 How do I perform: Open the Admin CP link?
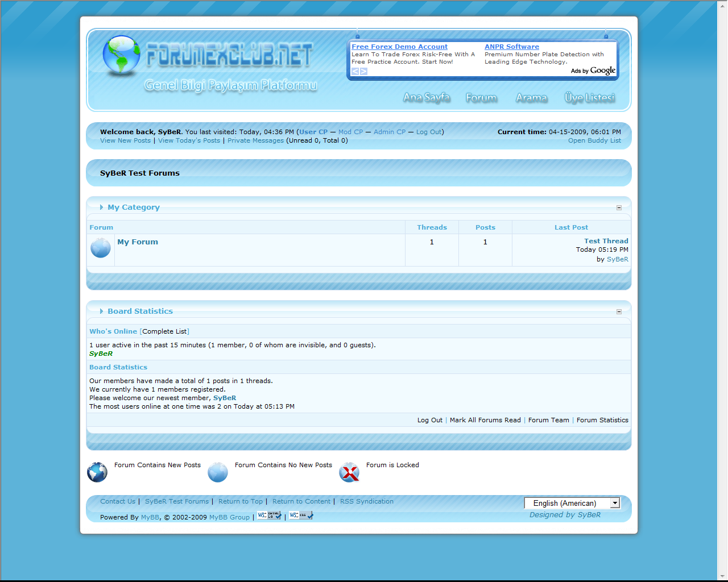click(x=390, y=132)
